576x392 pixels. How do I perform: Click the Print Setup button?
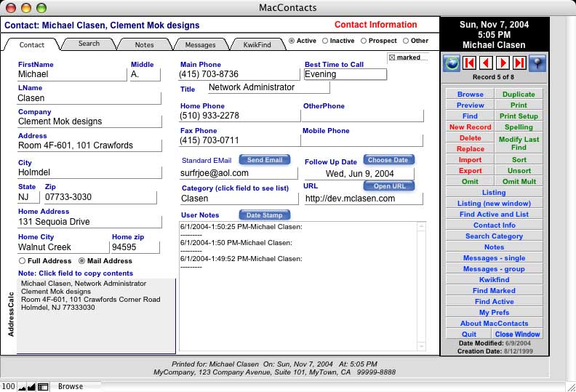(x=519, y=116)
